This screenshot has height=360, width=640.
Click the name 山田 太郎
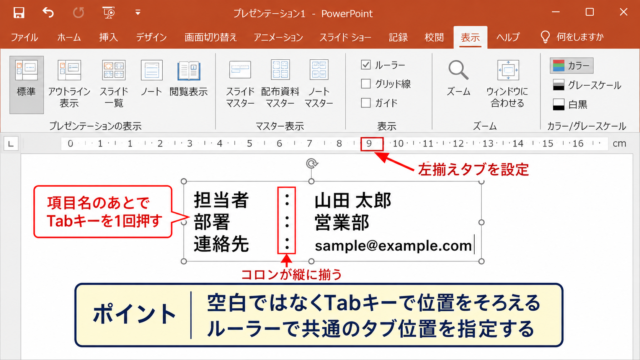pos(353,200)
